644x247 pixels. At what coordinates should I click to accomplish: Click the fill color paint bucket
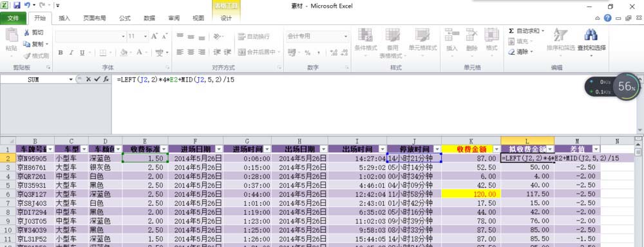[124, 53]
